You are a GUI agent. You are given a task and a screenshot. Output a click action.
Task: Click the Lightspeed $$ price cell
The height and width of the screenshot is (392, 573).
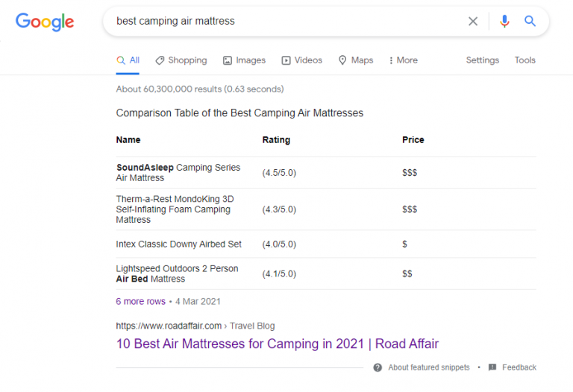point(407,274)
